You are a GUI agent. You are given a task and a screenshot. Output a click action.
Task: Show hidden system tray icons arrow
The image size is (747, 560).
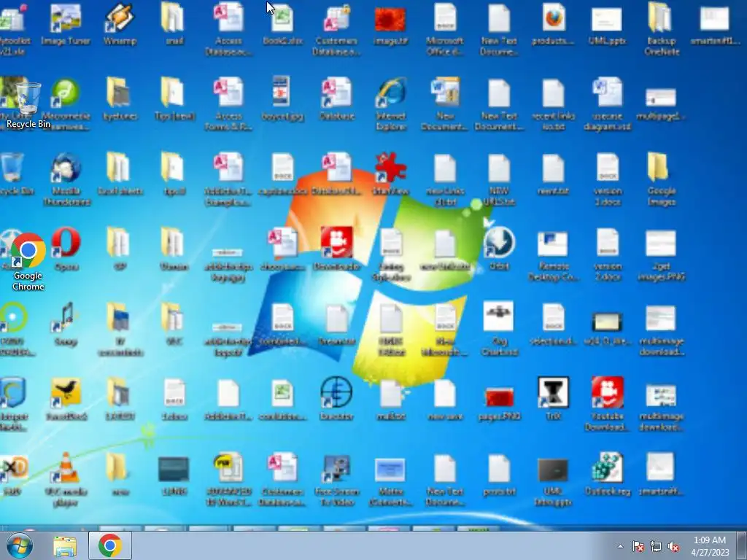(620, 546)
